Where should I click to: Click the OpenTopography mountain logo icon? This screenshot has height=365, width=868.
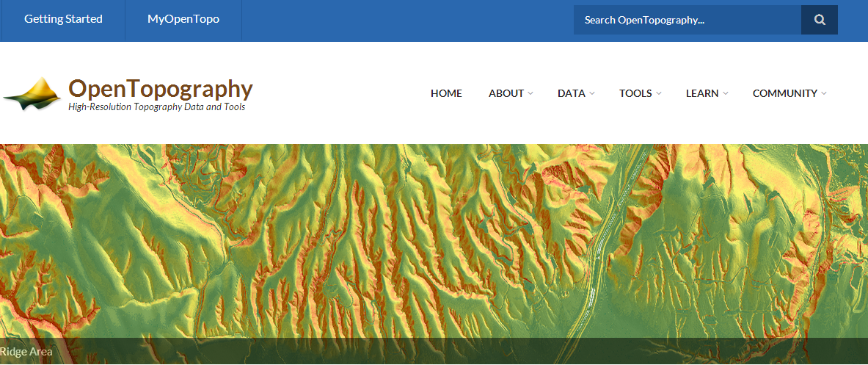[x=32, y=94]
